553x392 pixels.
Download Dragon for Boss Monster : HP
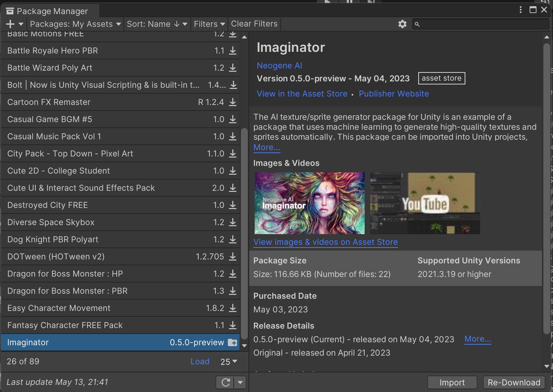point(233,274)
